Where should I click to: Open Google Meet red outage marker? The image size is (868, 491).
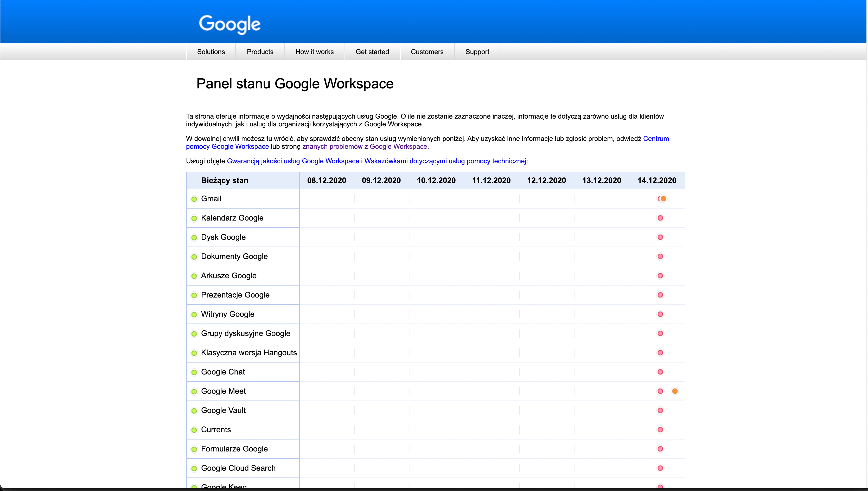(660, 391)
